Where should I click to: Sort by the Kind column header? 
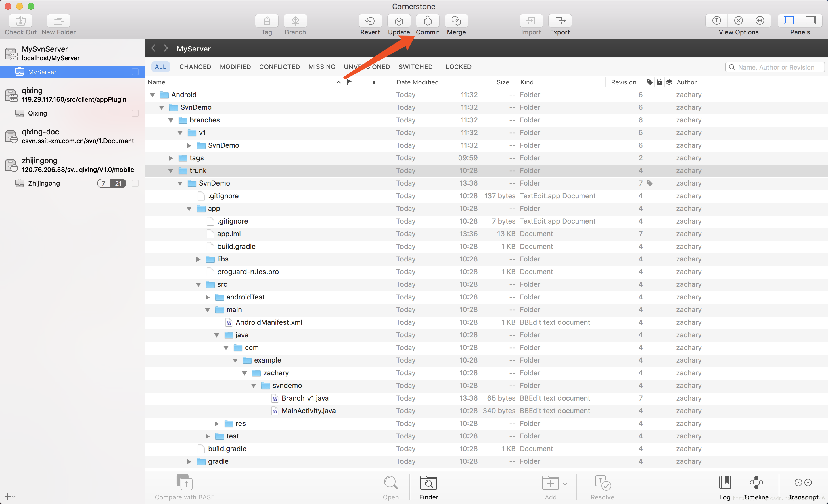(561, 82)
